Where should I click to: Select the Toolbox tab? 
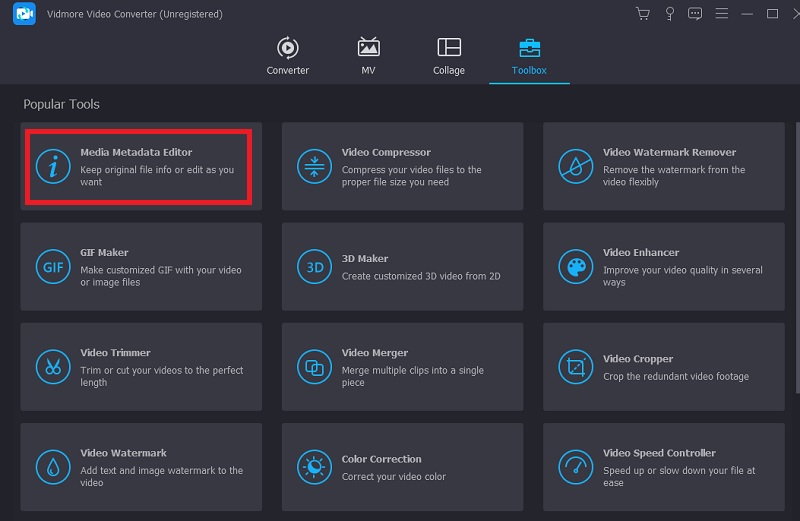coord(528,57)
